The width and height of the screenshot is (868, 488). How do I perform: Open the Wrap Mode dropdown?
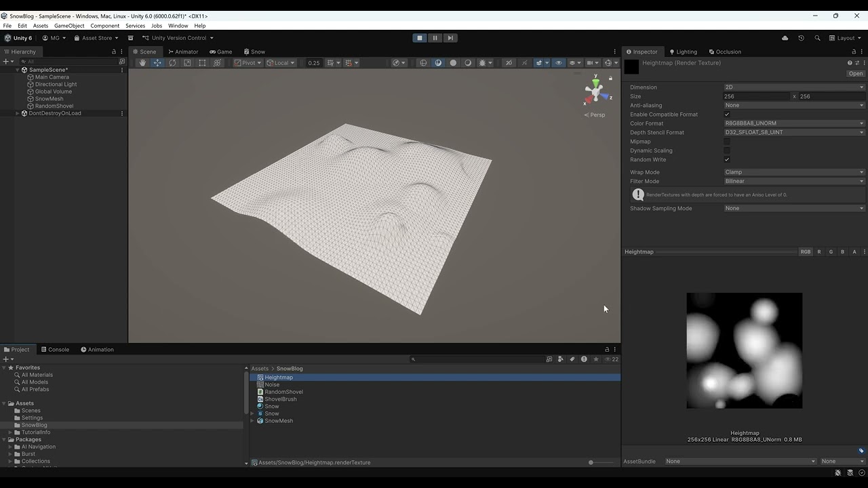click(x=793, y=172)
